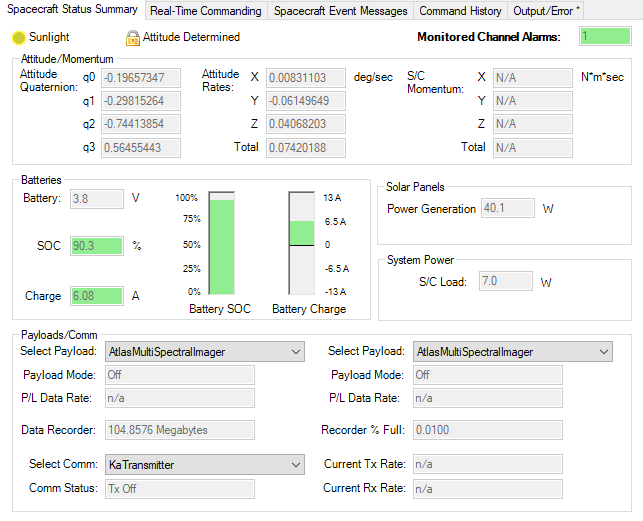Click the Battery SOC vertical gauge bar

click(x=221, y=243)
